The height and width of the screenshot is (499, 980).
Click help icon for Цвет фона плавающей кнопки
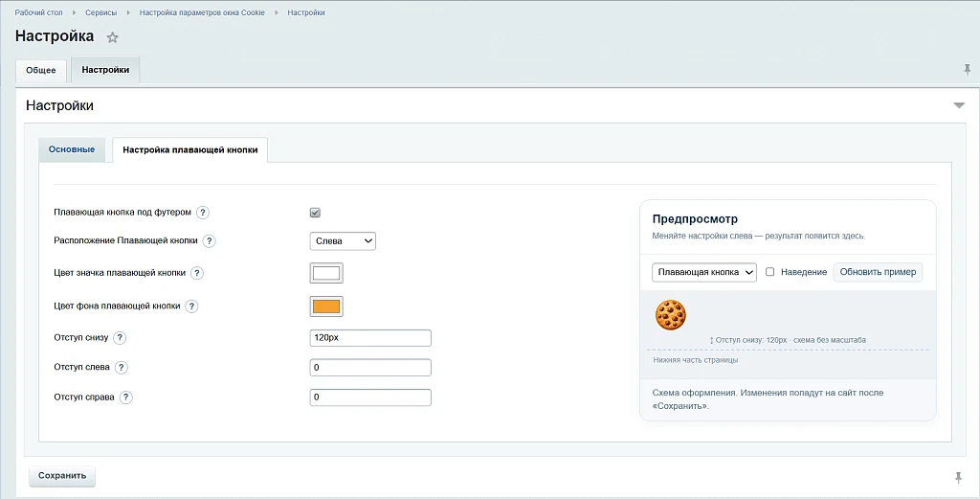191,306
